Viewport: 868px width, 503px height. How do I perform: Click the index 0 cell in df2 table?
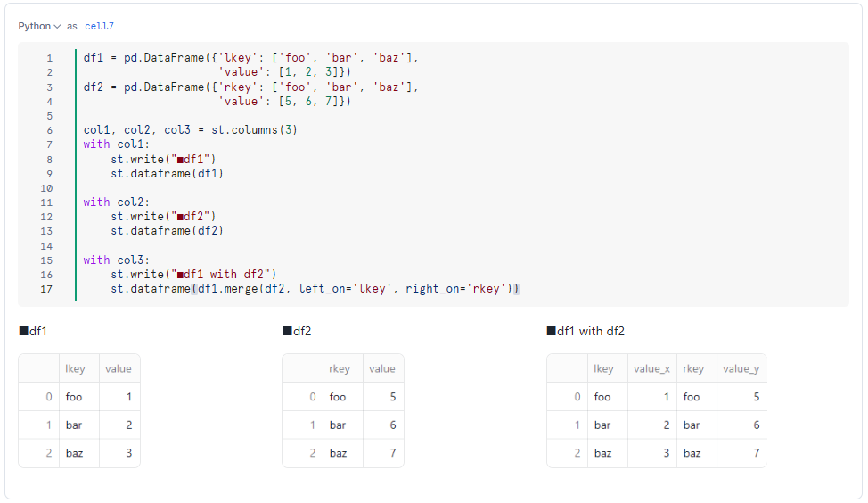[x=303, y=397]
